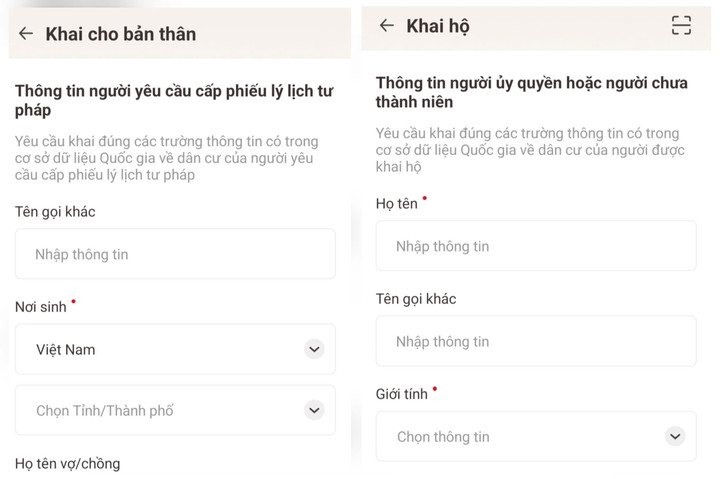The height and width of the screenshot is (479, 720).
Task: Open Chọn thông tin gender dropdown
Action: pos(535,436)
